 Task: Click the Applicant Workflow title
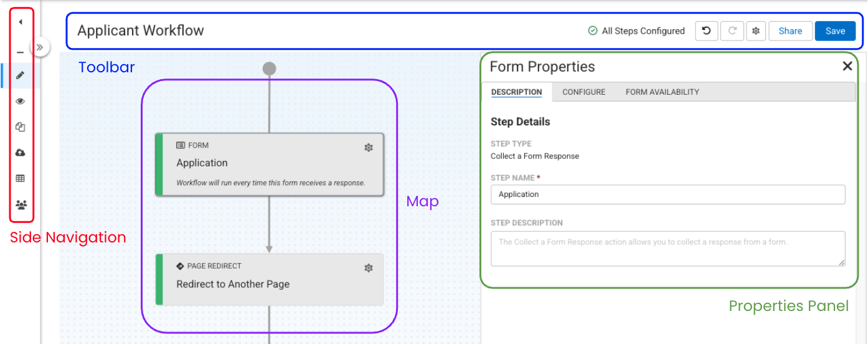(141, 31)
